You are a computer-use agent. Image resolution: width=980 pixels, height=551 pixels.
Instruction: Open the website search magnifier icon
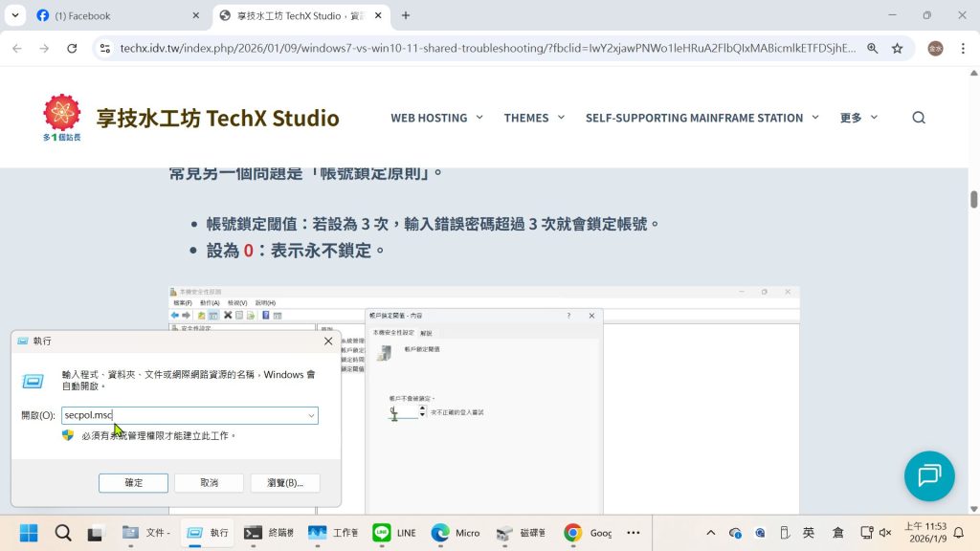[x=918, y=118]
